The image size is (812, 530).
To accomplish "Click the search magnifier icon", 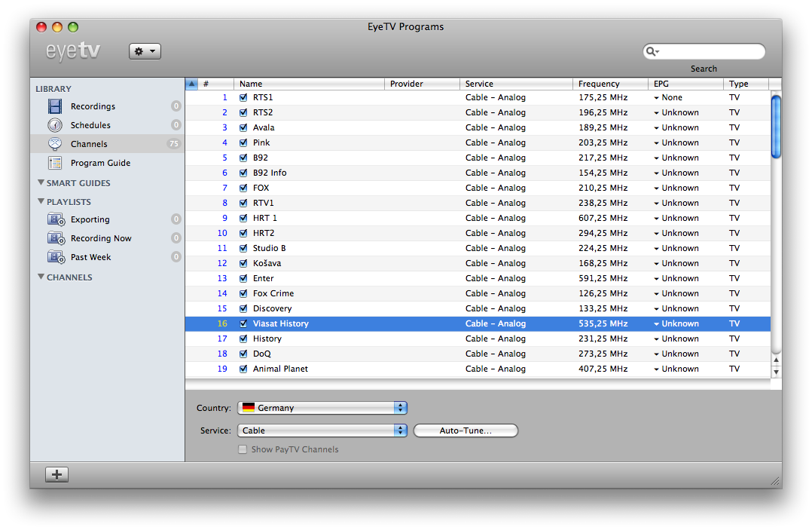I will click(x=652, y=51).
